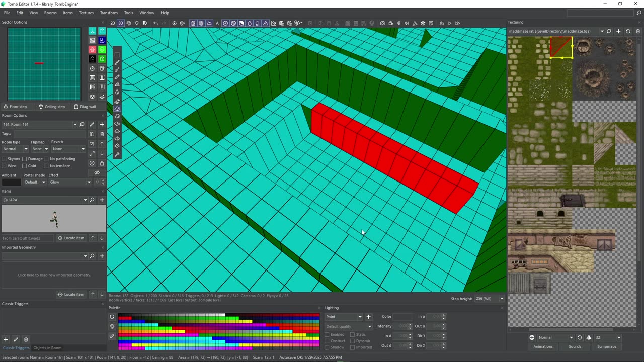The width and height of the screenshot is (644, 362).
Task: Open the Room type Normal dropdown
Action: coord(15,149)
